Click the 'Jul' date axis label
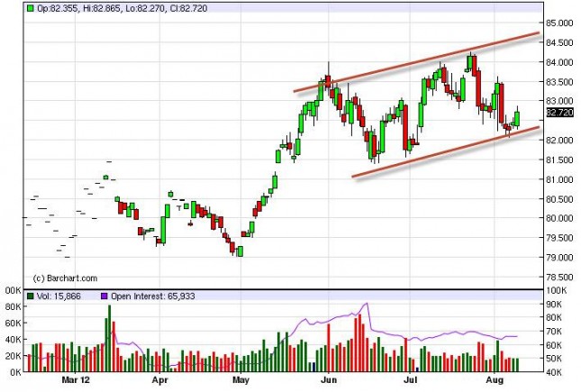Viewport: 581px width, 392px height. click(410, 379)
